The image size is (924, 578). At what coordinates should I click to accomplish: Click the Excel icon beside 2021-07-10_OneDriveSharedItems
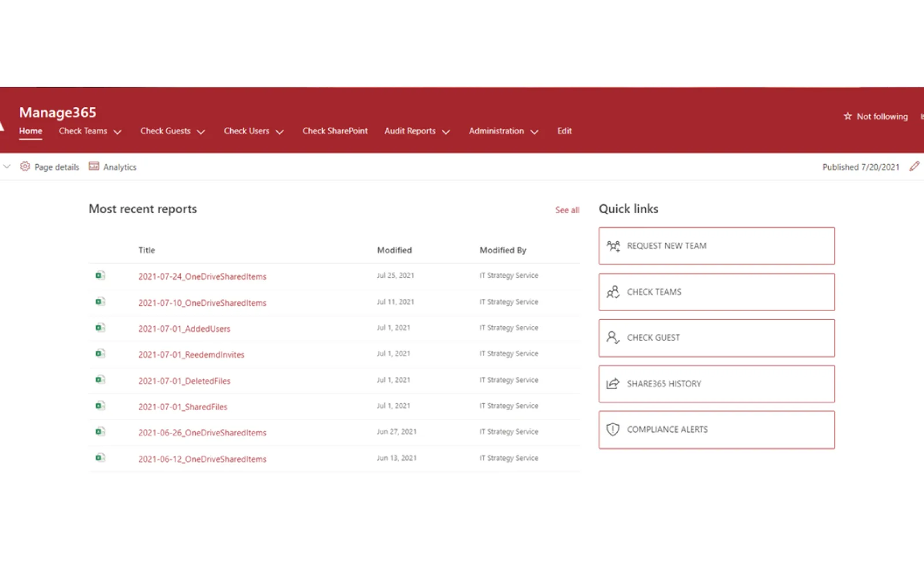100,302
